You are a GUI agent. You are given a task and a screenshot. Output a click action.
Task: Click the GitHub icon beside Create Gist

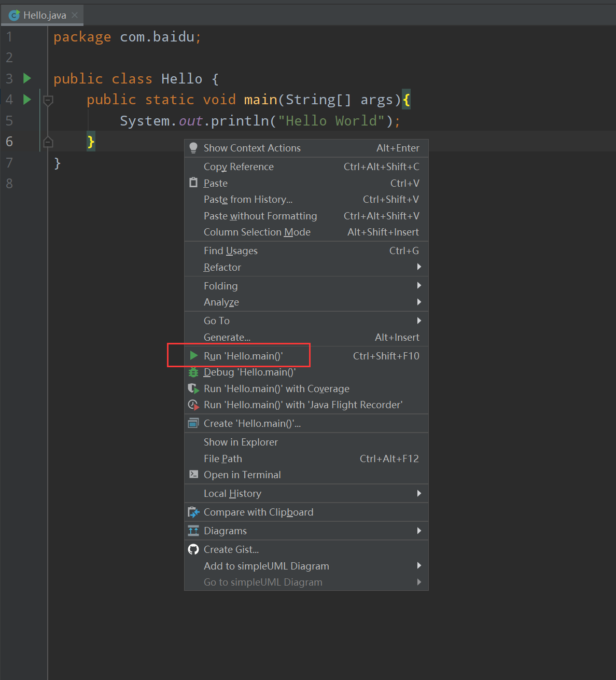pyautogui.click(x=193, y=549)
